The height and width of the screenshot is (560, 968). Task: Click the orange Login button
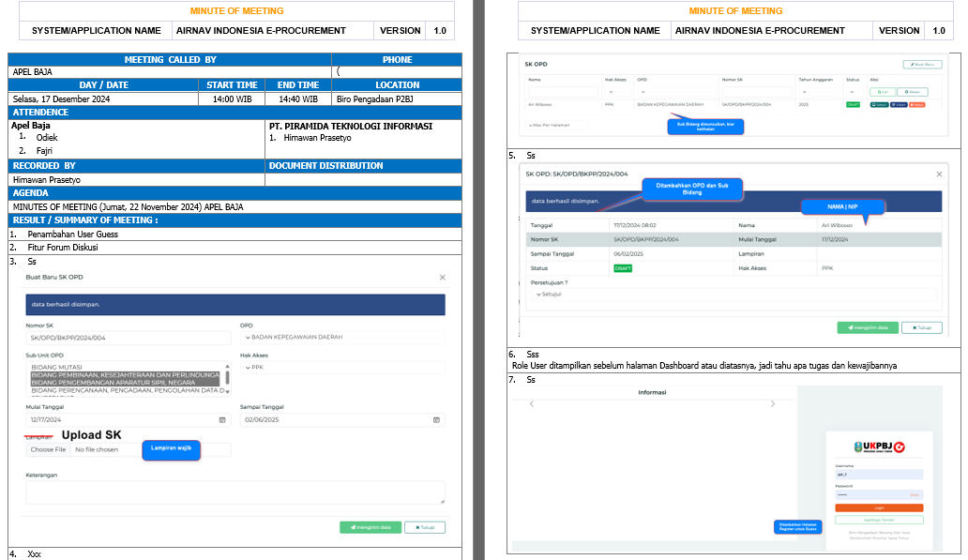pos(879,507)
